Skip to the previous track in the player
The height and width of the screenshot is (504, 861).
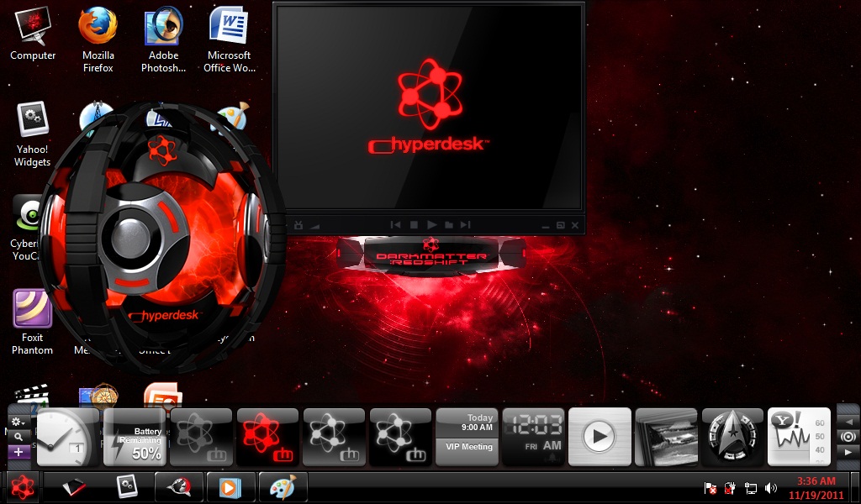395,225
